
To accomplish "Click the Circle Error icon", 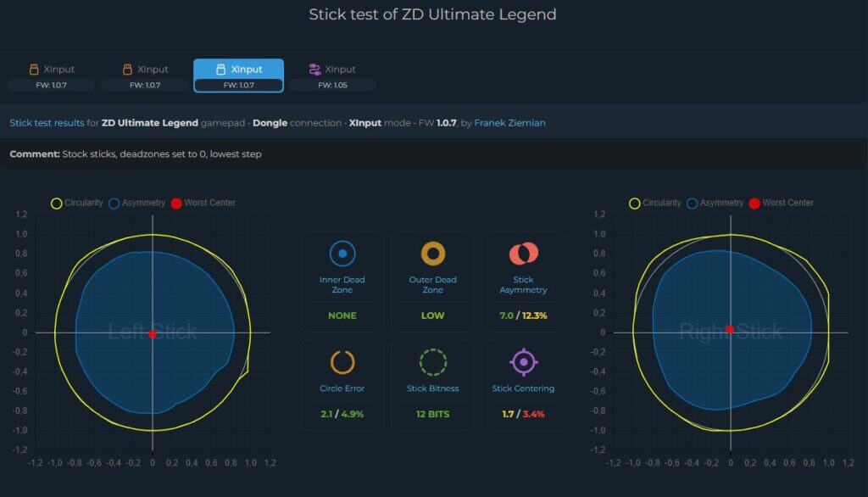I will [x=342, y=362].
